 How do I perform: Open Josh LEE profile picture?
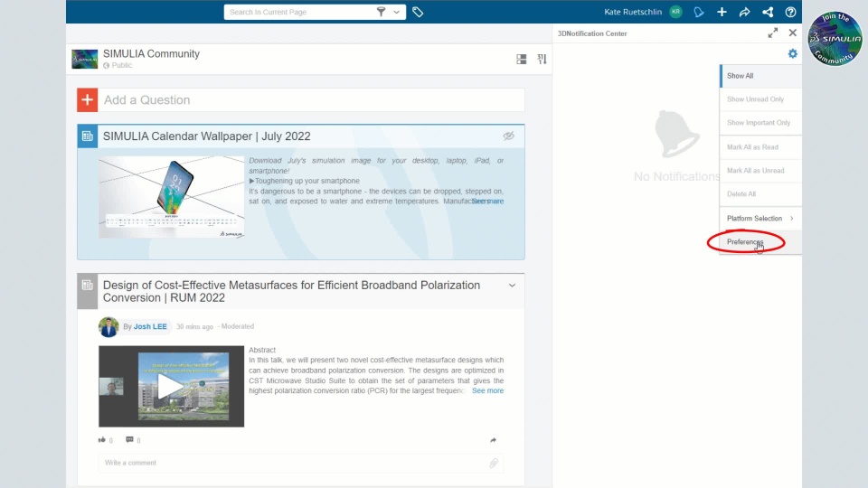click(x=108, y=327)
